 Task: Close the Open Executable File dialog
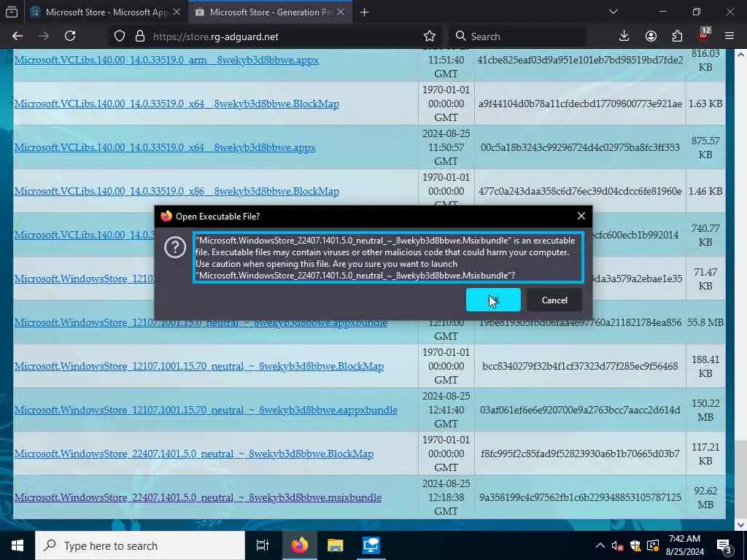581,216
